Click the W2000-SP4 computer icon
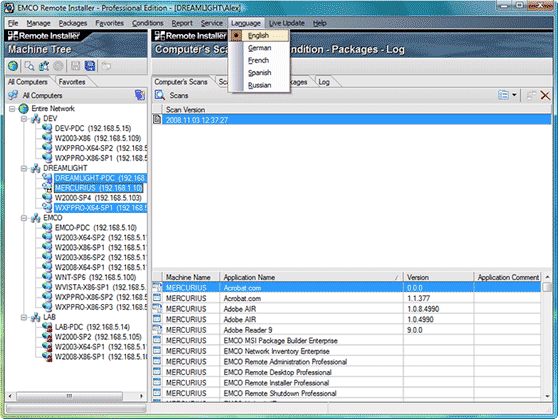Image resolution: width=558 pixels, height=419 pixels. pos(47,197)
